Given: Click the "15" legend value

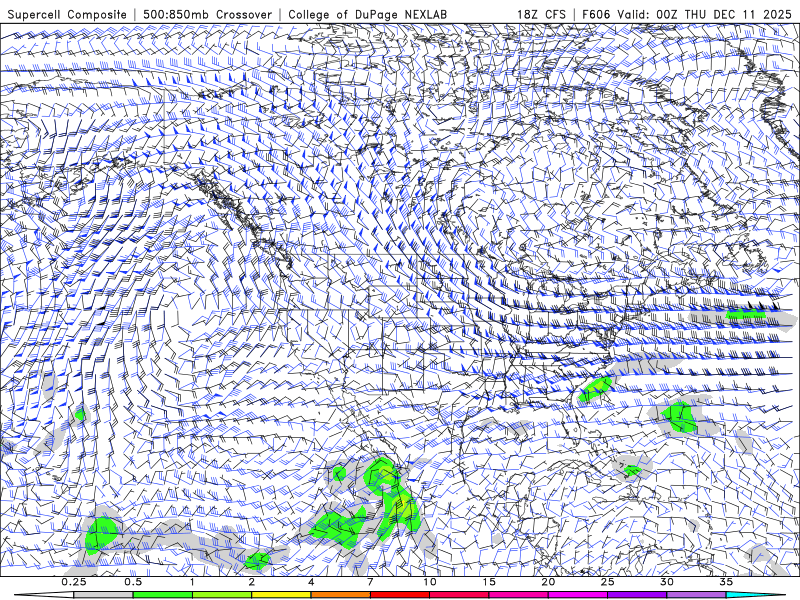Looking at the screenshot, I should (x=489, y=582).
